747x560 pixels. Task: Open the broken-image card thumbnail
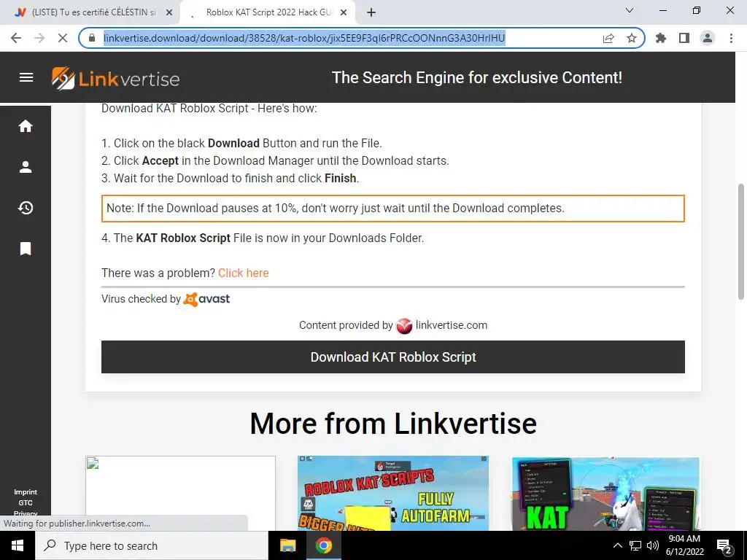point(181,494)
